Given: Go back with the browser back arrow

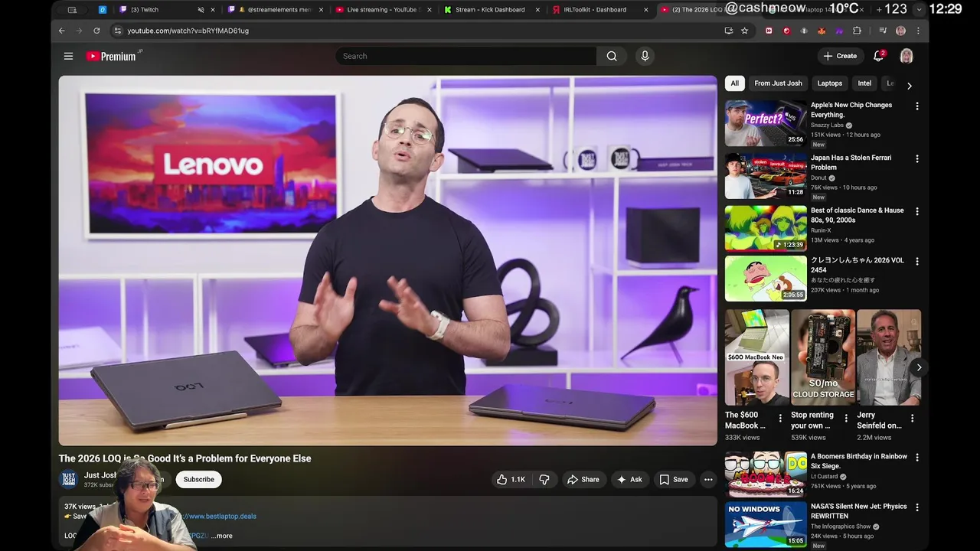Looking at the screenshot, I should [x=62, y=31].
